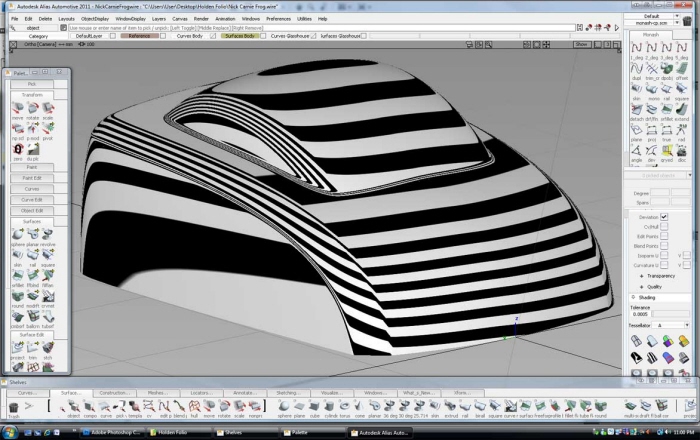Image resolution: width=700 pixels, height=440 pixels.
Task: Open the Render menu
Action: [x=202, y=18]
